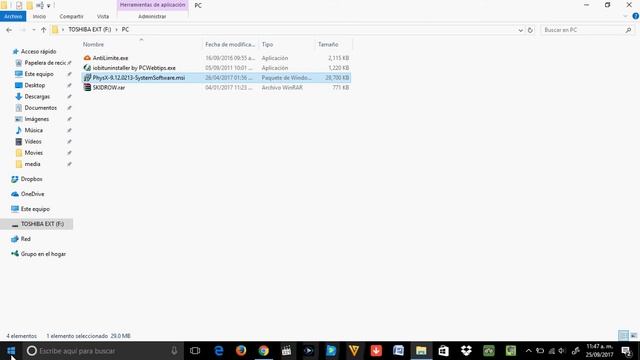The image size is (640, 360).
Task: Open Red network in sidebar
Action: pyautogui.click(x=25, y=239)
